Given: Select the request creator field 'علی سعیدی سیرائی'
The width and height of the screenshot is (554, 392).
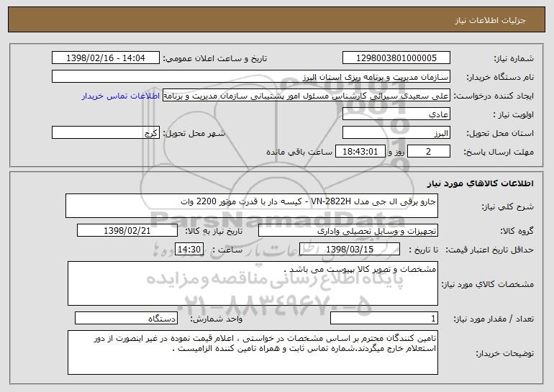Looking at the screenshot, I should pos(306,96).
